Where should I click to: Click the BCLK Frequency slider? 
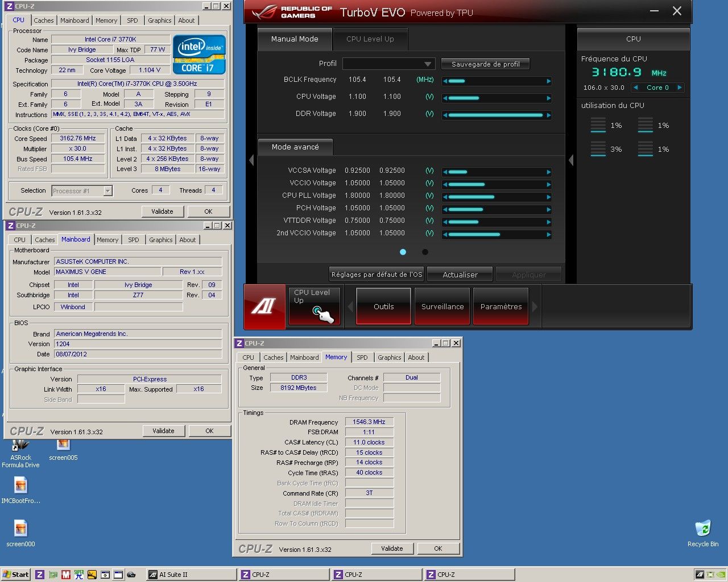pyautogui.click(x=497, y=81)
